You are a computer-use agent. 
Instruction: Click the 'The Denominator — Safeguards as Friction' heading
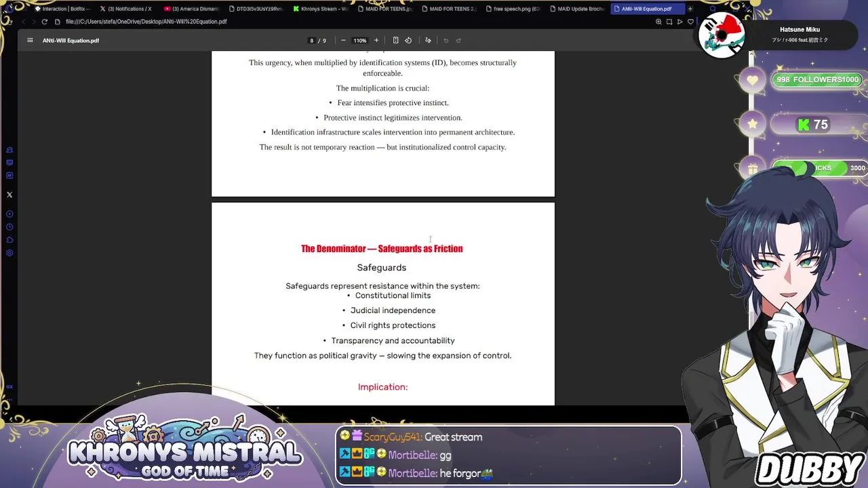pos(382,249)
